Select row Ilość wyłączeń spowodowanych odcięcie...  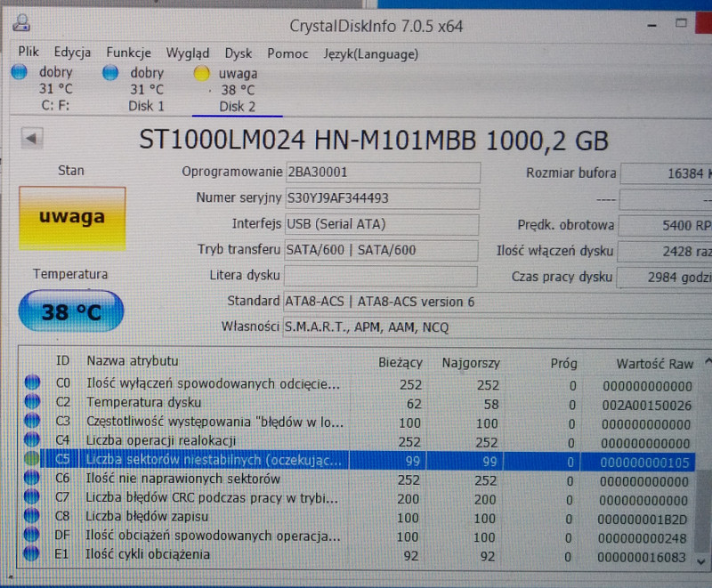(360, 384)
